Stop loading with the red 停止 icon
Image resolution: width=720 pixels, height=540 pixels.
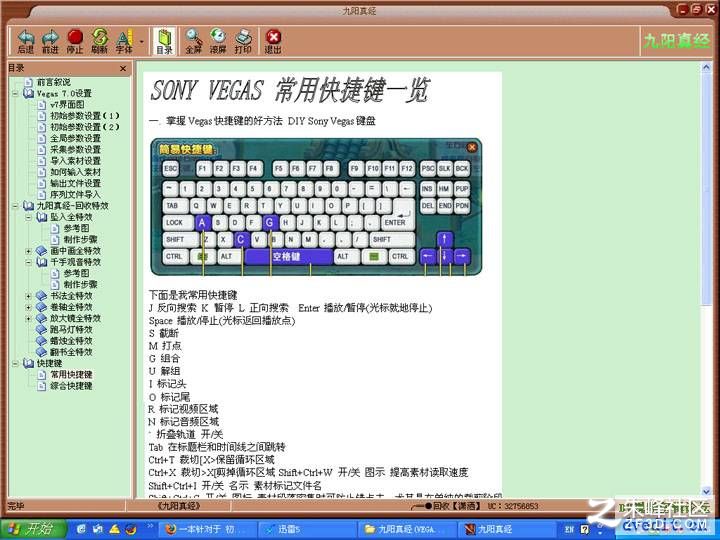pos(75,41)
